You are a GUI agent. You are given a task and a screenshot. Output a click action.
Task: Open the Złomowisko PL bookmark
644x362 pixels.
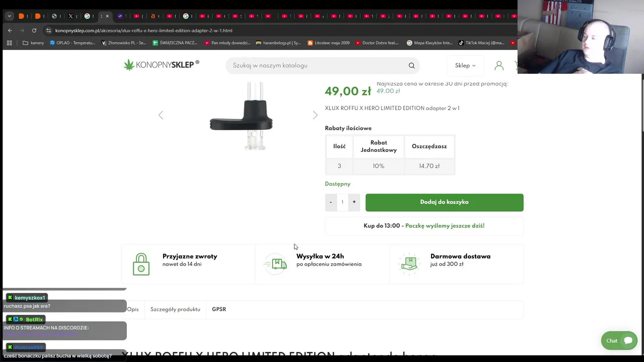click(124, 43)
